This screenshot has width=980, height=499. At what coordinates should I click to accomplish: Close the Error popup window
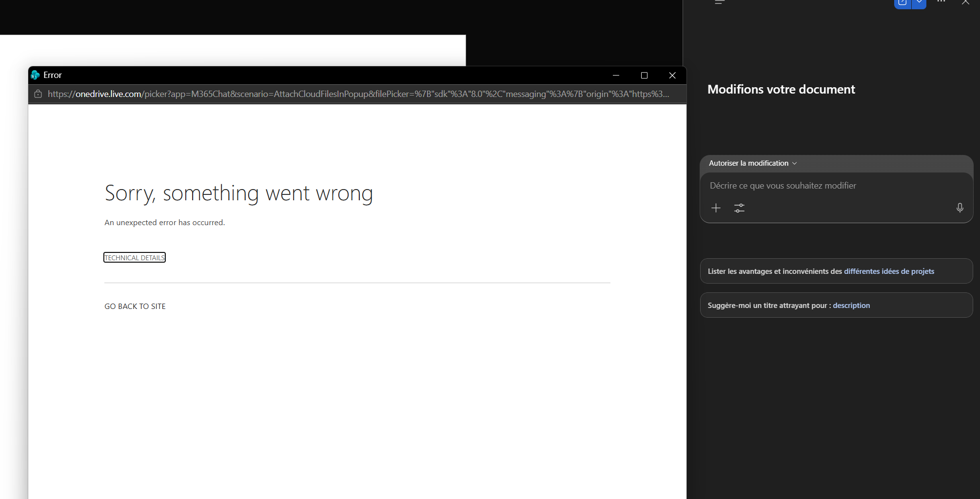click(672, 76)
